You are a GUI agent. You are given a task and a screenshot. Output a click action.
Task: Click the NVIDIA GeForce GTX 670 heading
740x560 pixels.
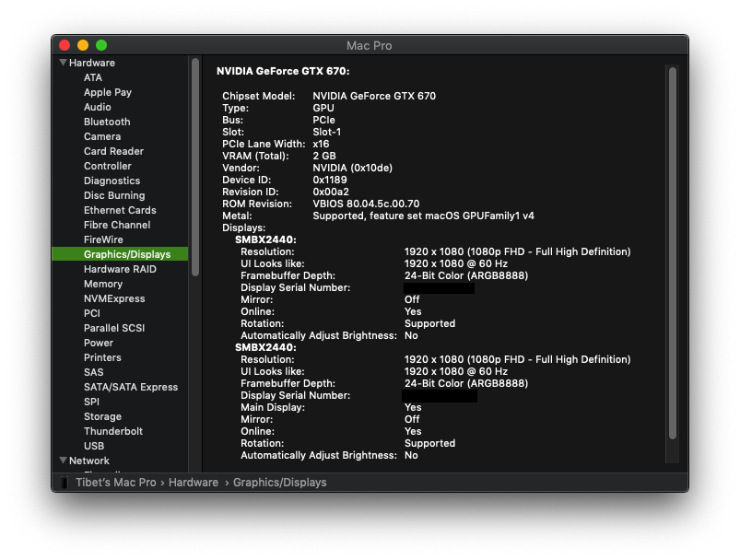pos(283,71)
